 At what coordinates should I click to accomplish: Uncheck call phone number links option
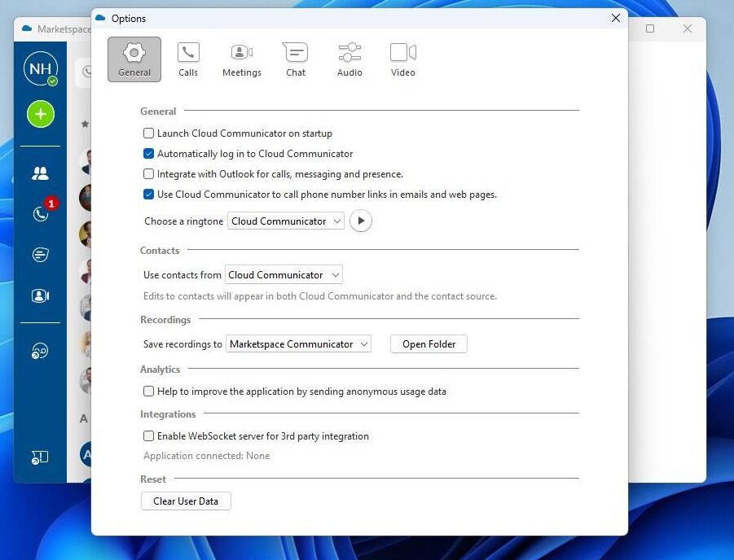[x=148, y=195]
